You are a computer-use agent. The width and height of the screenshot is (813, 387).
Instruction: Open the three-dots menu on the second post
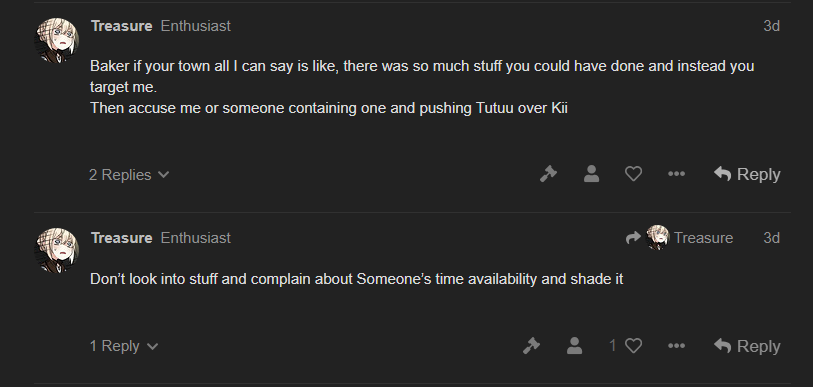[x=676, y=346]
